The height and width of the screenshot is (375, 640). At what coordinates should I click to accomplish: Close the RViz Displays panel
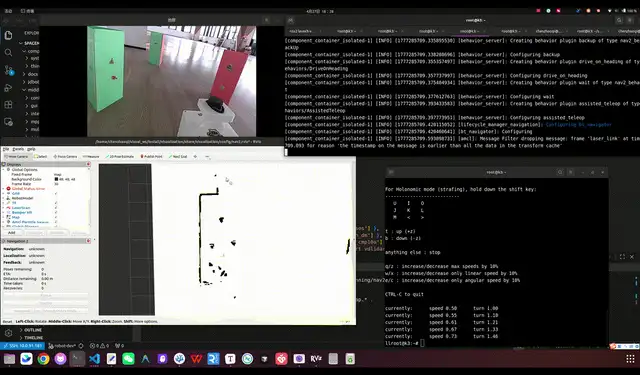88,164
